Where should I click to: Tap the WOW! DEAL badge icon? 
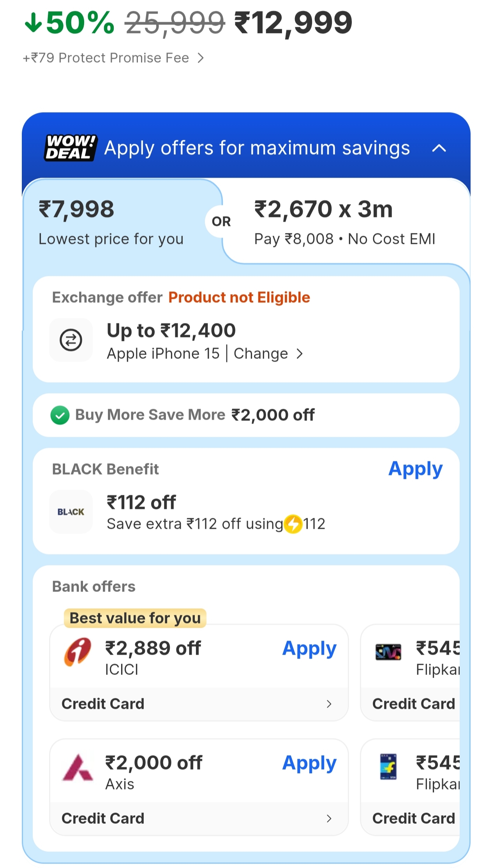tap(71, 148)
